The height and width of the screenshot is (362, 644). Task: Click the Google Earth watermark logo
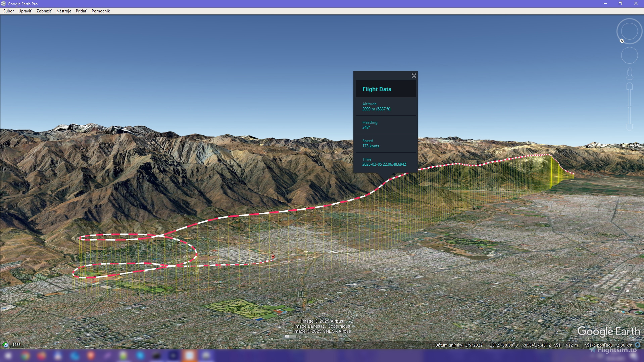coord(609,331)
